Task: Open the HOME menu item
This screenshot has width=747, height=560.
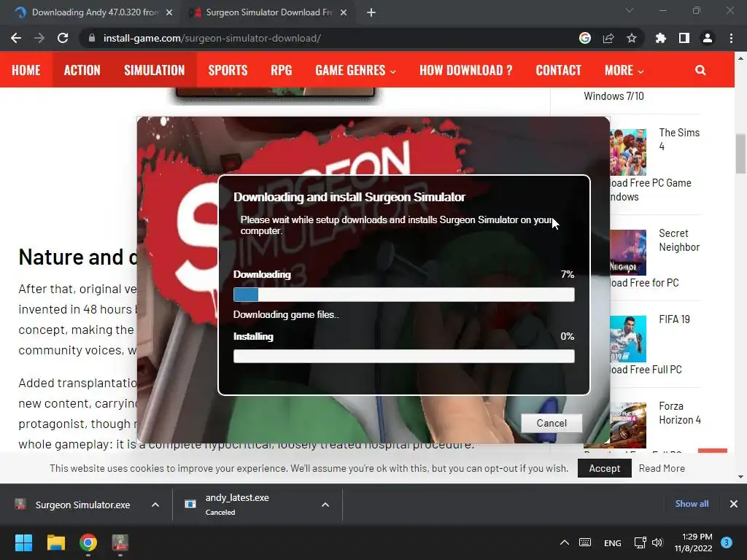Action: coord(26,70)
